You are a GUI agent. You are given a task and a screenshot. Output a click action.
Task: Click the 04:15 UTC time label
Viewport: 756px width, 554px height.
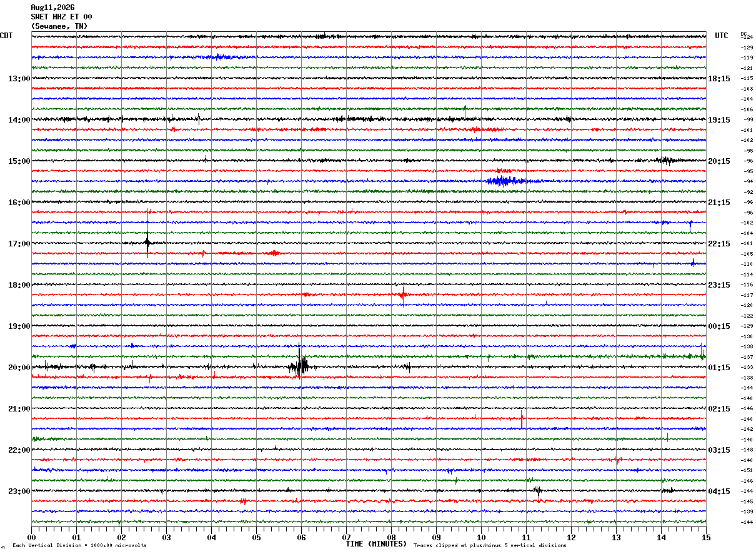(719, 491)
